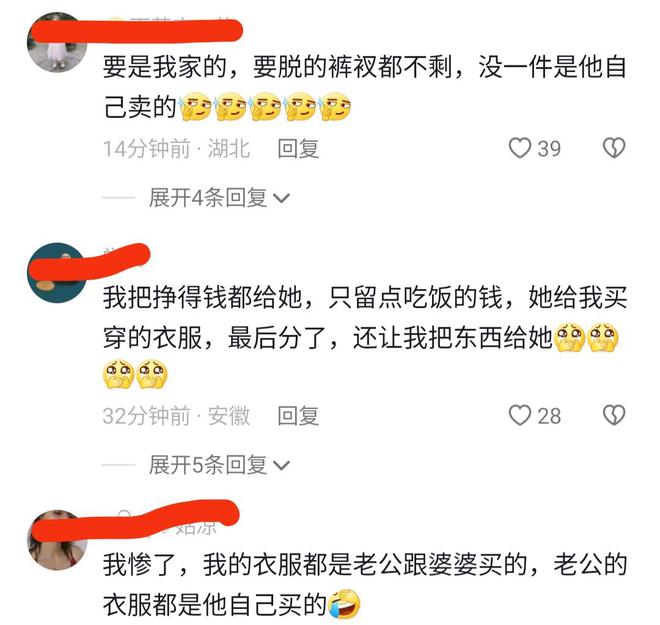Like the Hubei comment with 39 likes
Image resolution: width=660 pixels, height=625 pixels.
point(519,148)
